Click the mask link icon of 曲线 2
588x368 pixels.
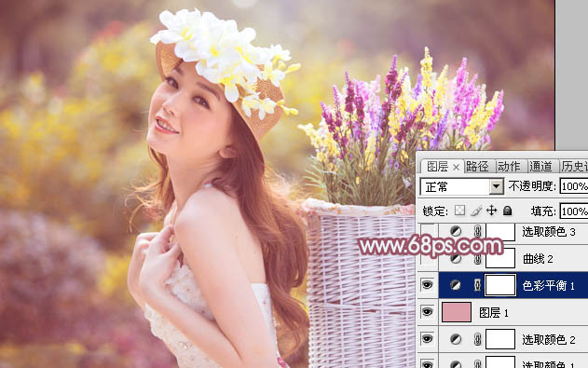477,259
